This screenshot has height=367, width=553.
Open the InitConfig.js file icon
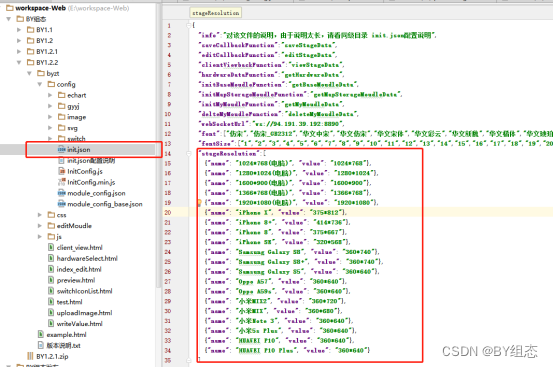coord(62,171)
